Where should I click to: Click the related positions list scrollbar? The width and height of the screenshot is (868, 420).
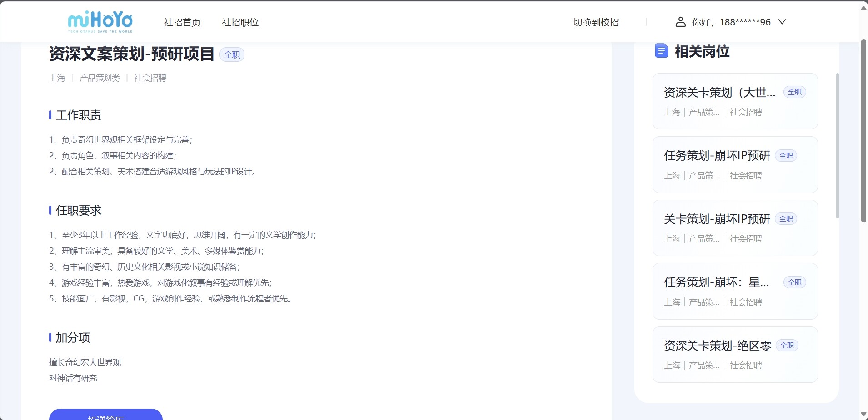[x=837, y=145]
